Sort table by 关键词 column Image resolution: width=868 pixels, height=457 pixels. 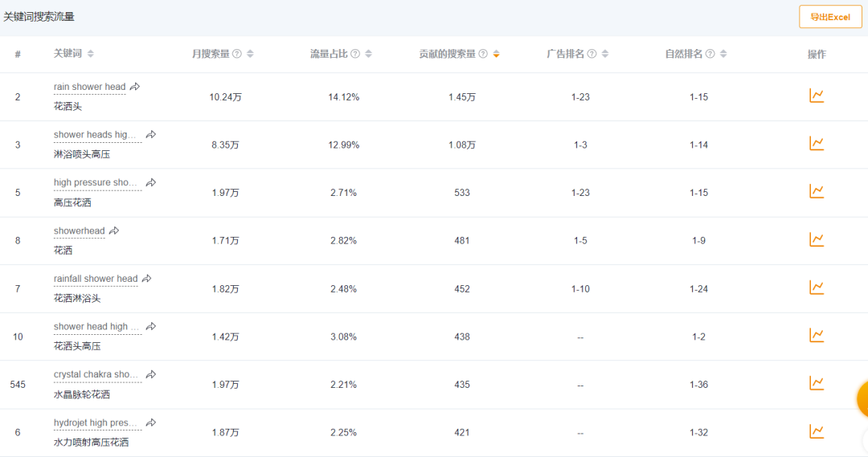(x=90, y=54)
